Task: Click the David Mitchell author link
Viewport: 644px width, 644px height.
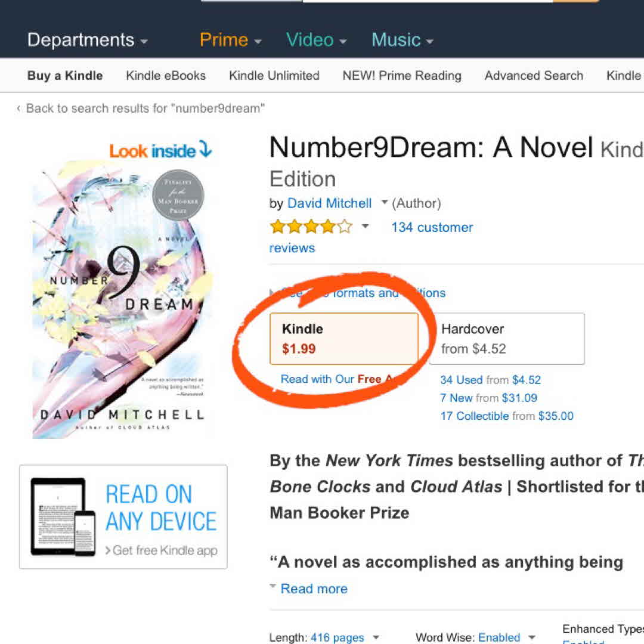Action: click(329, 203)
